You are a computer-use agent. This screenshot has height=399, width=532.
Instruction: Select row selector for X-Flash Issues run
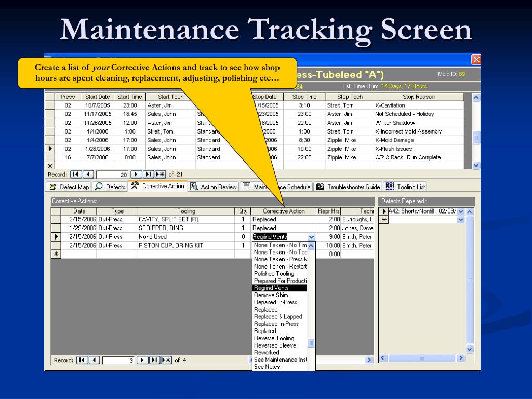(50, 149)
